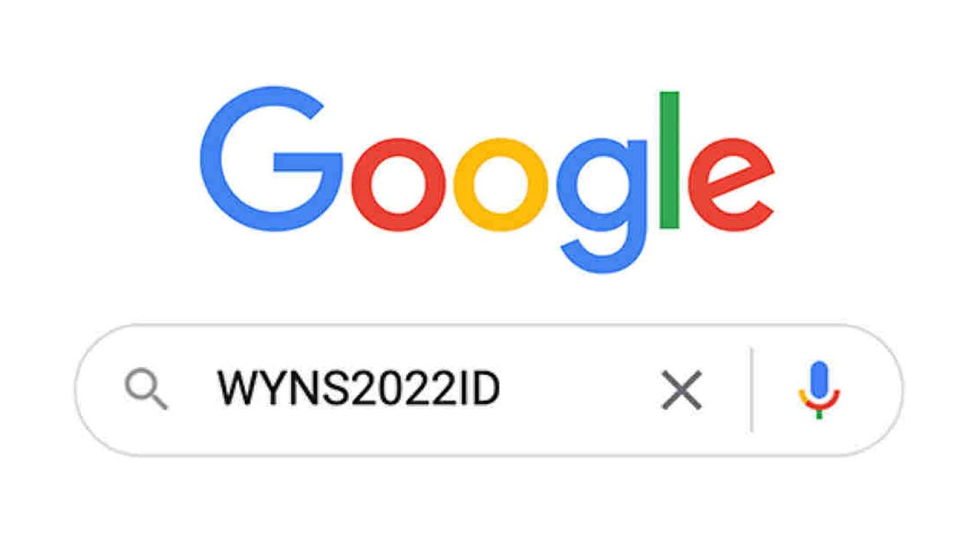
Task: Start voice search with the microphone icon
Action: click(x=818, y=390)
